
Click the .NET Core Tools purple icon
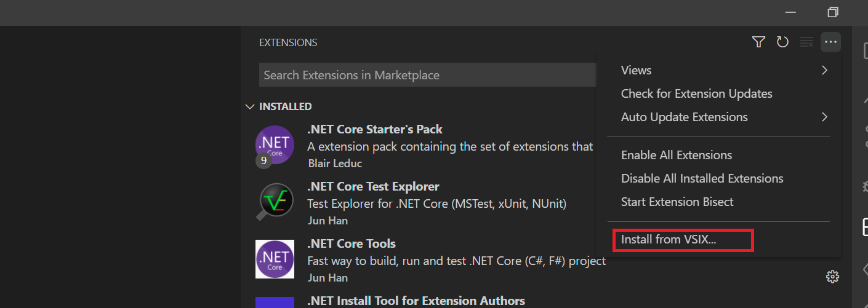[x=275, y=259]
